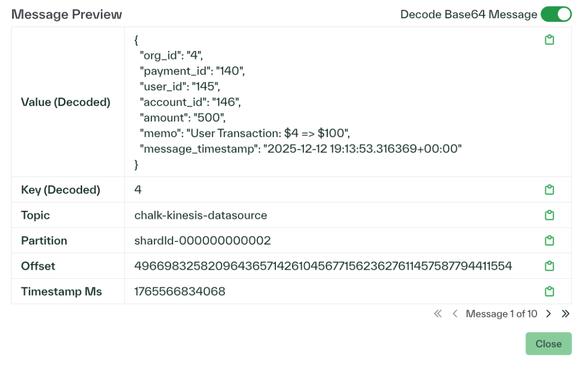Copy the offset value using the clipboard icon

(549, 266)
